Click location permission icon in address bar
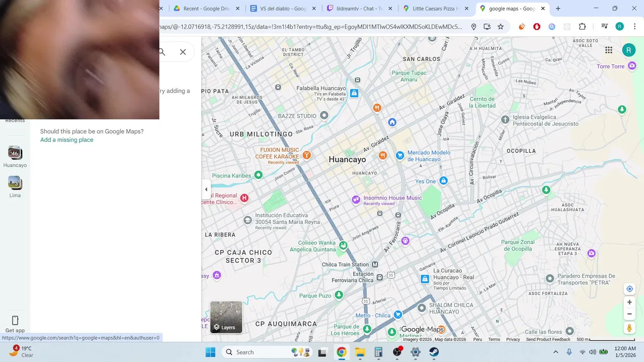 click(473, 27)
